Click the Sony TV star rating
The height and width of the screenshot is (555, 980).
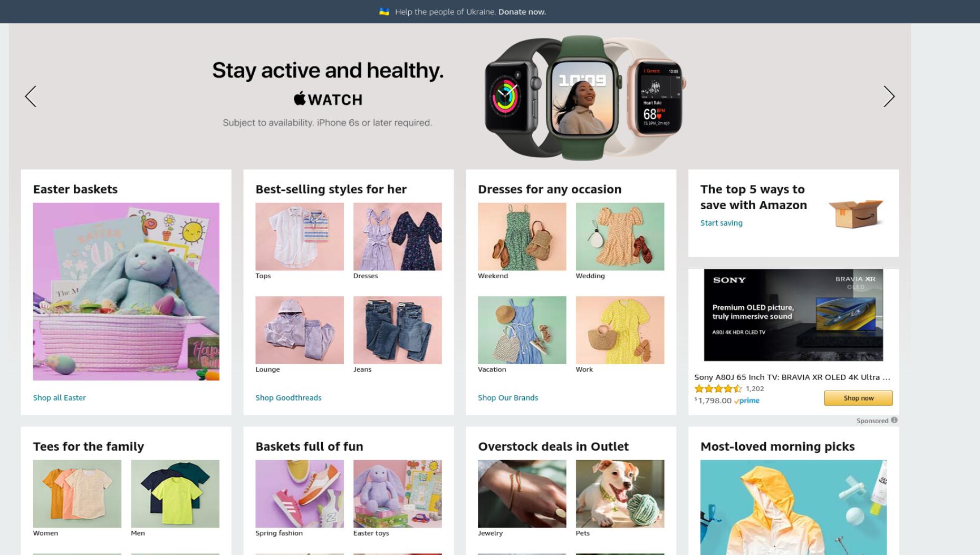point(718,389)
